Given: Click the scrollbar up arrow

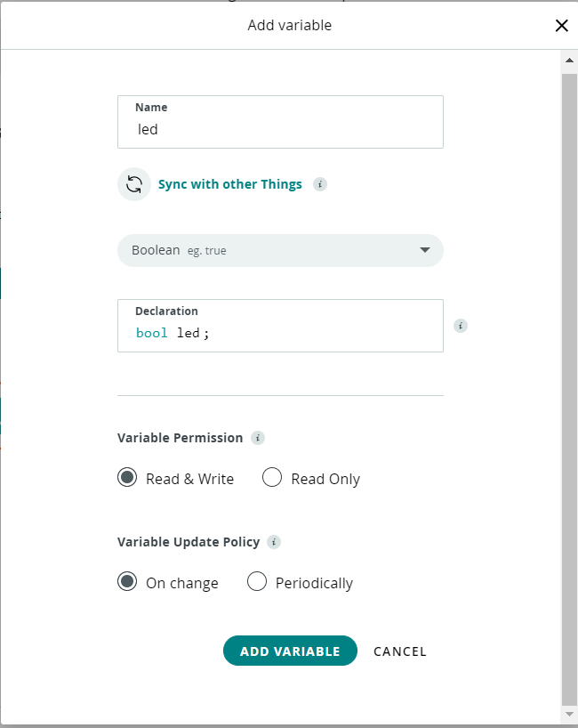Looking at the screenshot, I should [x=569, y=61].
